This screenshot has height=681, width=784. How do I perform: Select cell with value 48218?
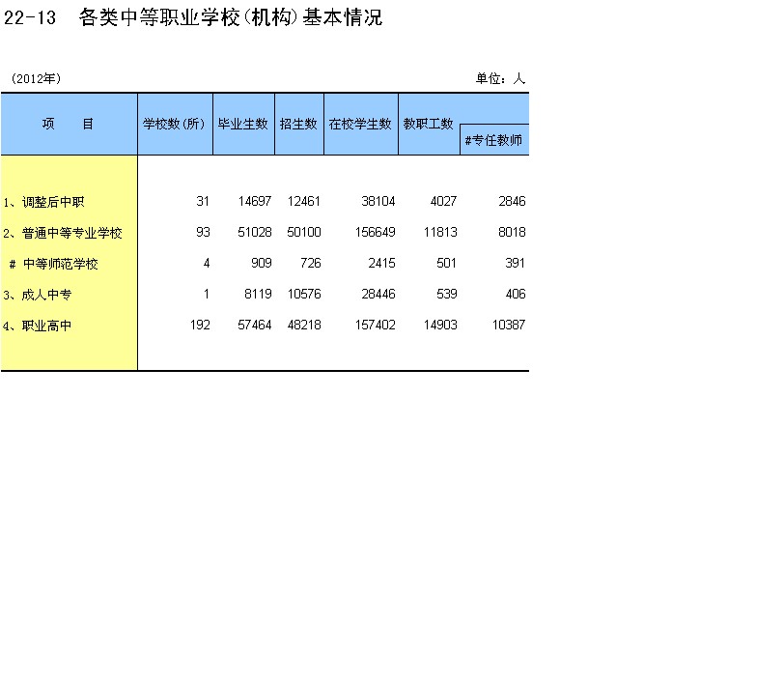[304, 326]
